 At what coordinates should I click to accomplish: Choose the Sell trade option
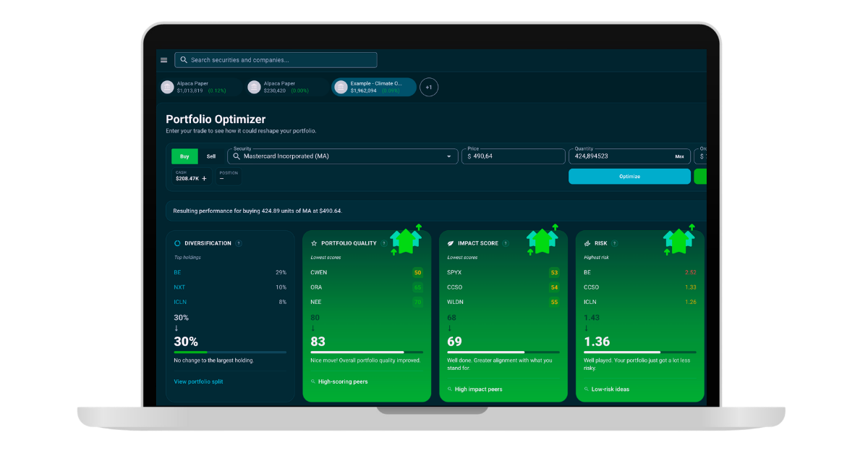click(211, 156)
